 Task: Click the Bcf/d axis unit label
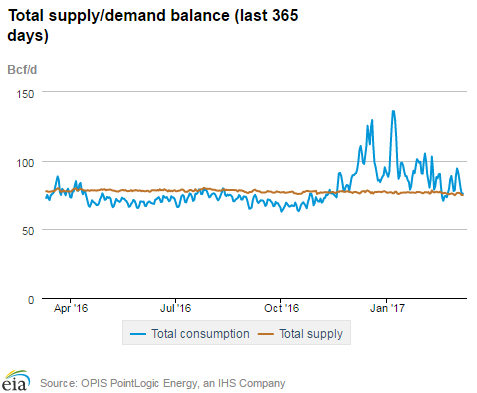(22, 70)
